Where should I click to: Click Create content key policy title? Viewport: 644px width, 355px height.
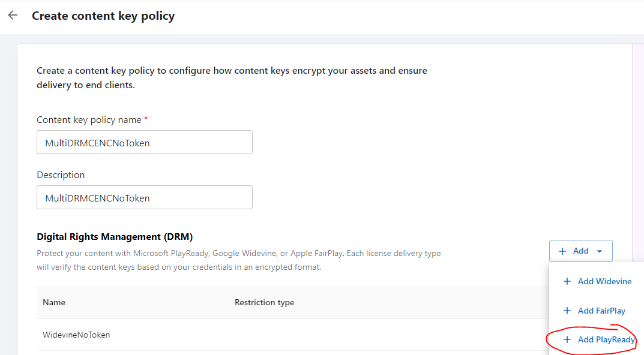pyautogui.click(x=103, y=16)
